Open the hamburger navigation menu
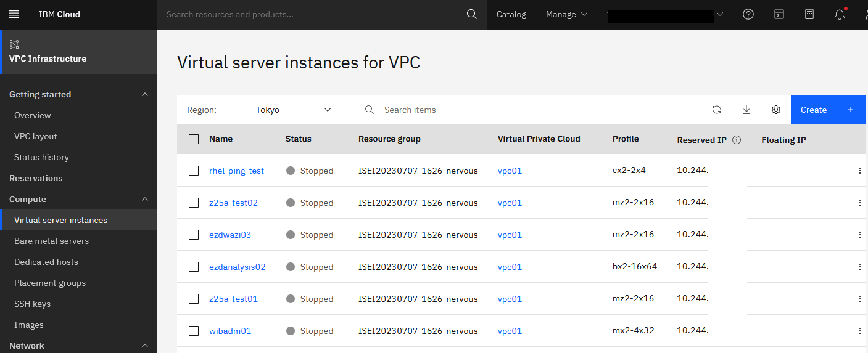The height and width of the screenshot is (353, 868). 14,14
